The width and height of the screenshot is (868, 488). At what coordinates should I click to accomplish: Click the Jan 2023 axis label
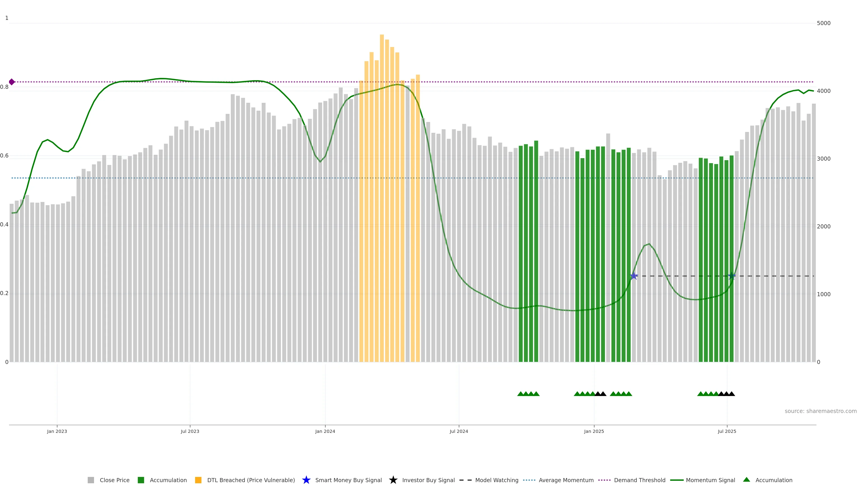(x=57, y=431)
